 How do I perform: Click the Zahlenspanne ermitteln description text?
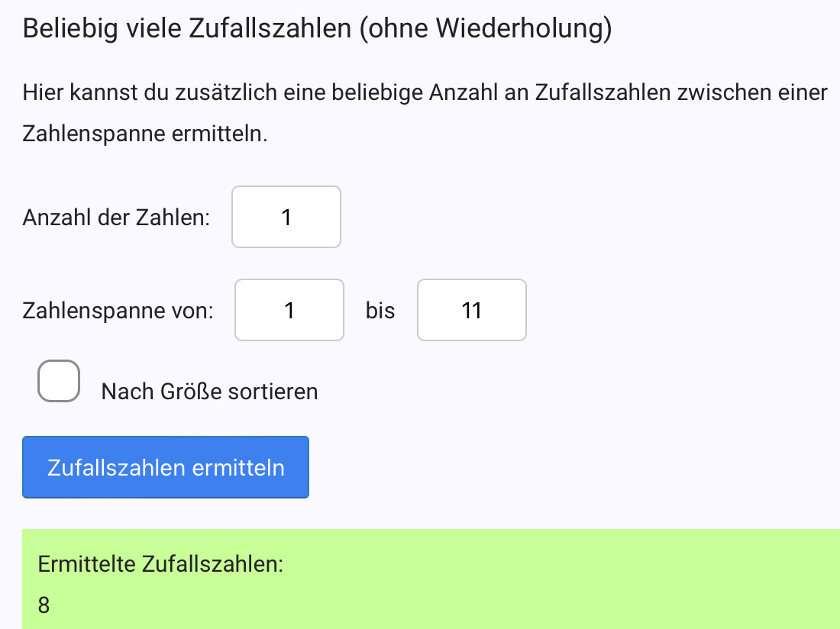[145, 134]
